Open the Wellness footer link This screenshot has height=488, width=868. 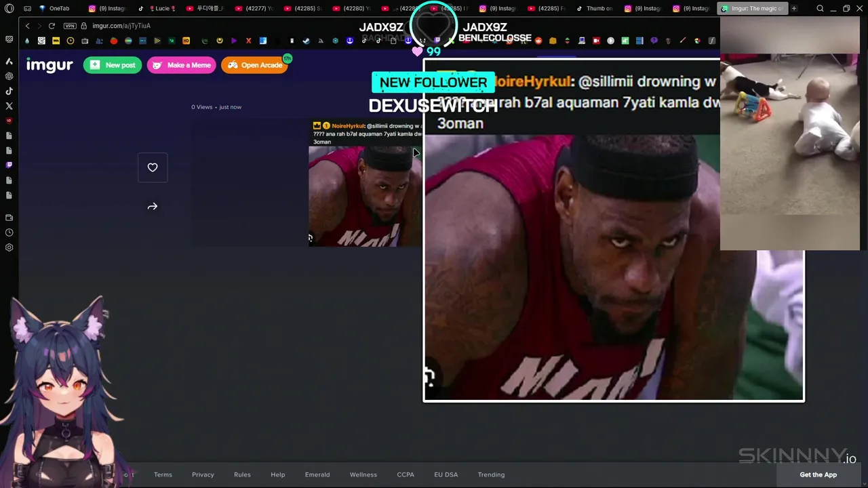point(363,474)
